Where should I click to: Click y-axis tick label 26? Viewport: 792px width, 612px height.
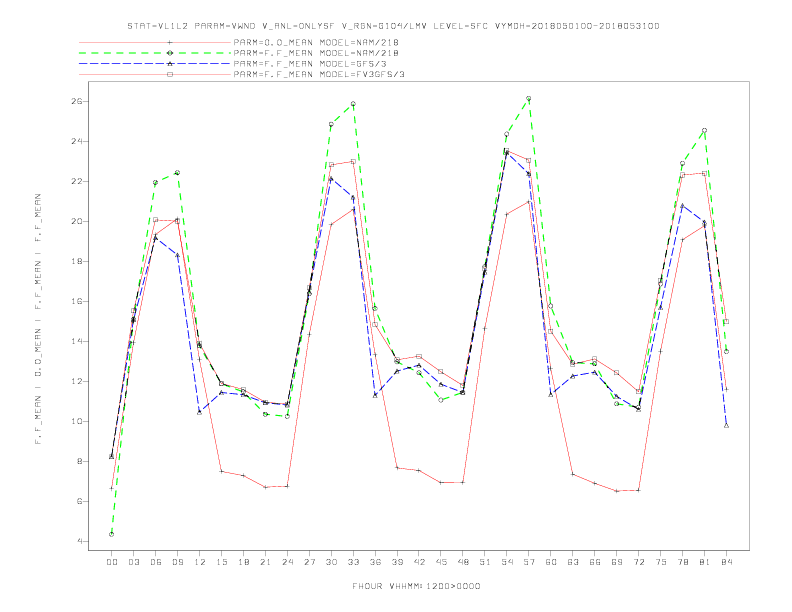[79, 101]
